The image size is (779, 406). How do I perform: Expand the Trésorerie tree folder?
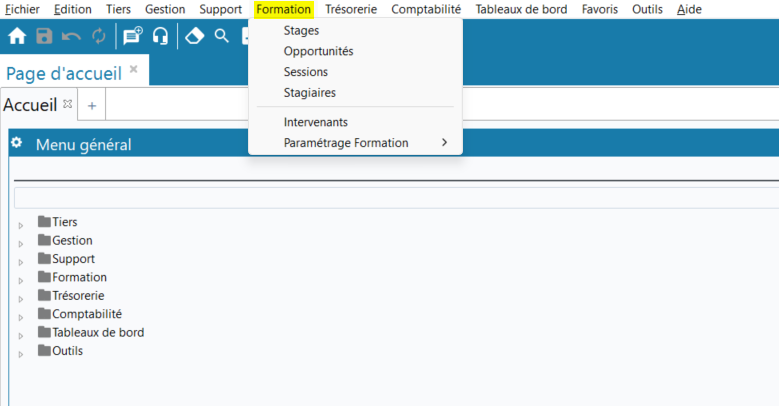pyautogui.click(x=21, y=297)
